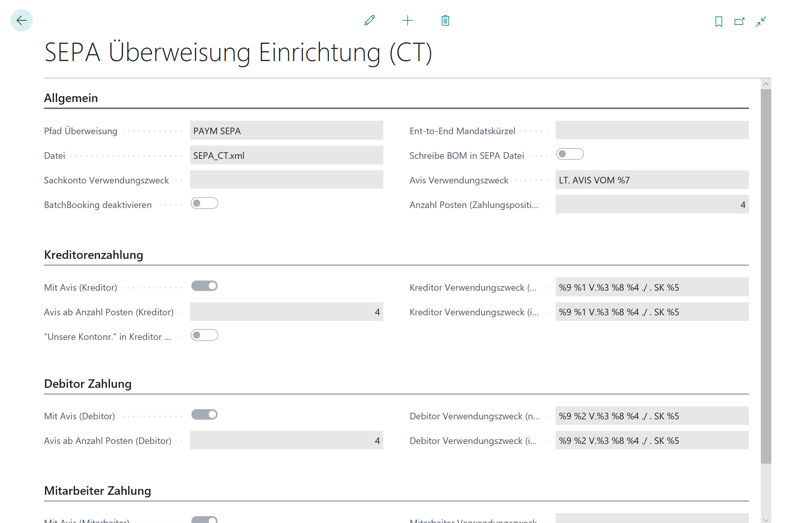Bookmark this page via the bookmark icon
812x523 pixels.
pyautogui.click(x=719, y=21)
